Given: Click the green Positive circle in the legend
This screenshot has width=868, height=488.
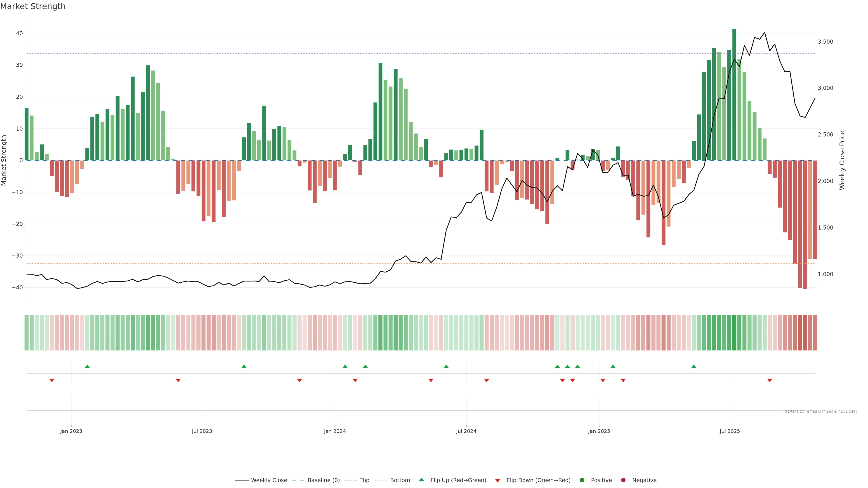Looking at the screenshot, I should click(582, 480).
